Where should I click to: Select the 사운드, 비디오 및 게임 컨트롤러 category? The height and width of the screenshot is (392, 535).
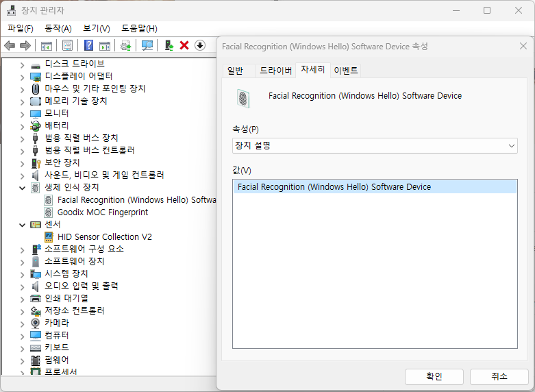tap(104, 175)
